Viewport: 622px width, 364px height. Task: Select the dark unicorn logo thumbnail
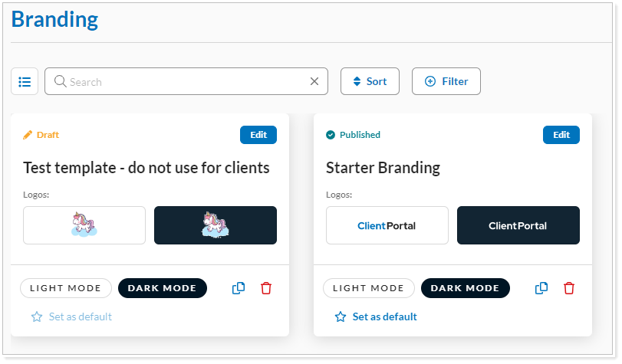(216, 225)
